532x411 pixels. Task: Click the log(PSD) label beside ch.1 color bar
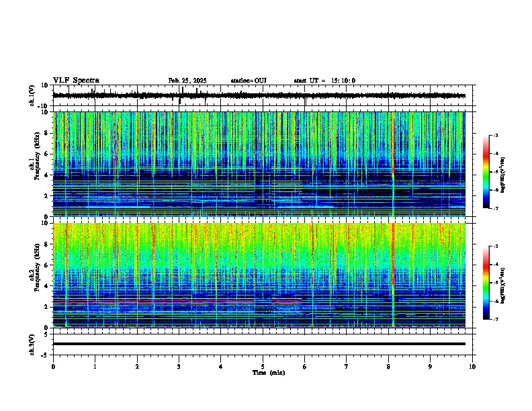coord(502,175)
